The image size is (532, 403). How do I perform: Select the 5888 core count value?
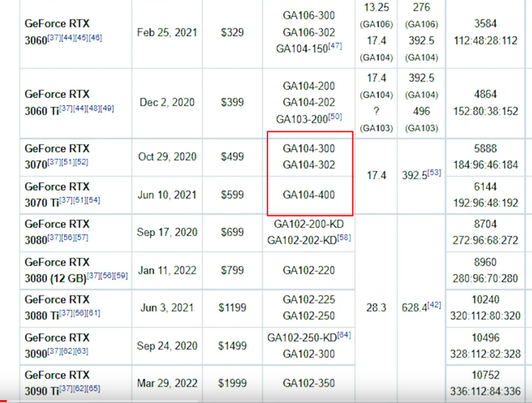486,149
